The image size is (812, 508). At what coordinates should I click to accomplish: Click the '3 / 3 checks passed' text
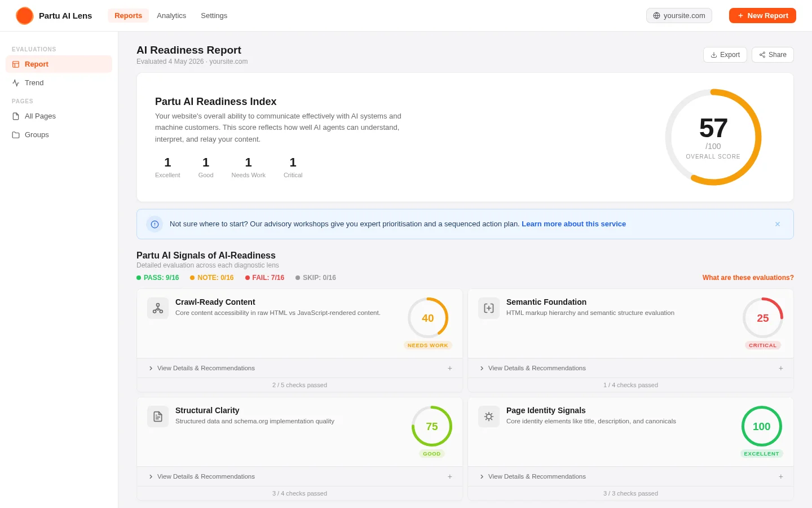[630, 493]
